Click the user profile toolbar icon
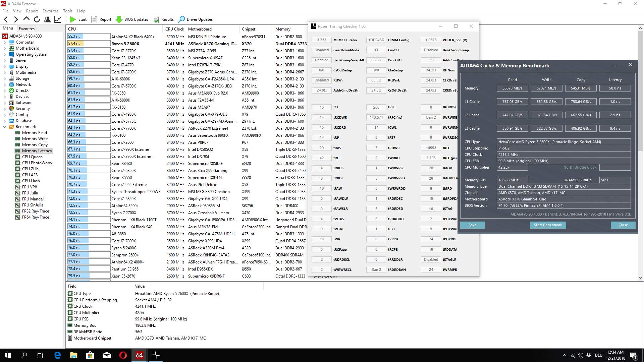Viewport: 644px width, 362px height. tap(47, 19)
